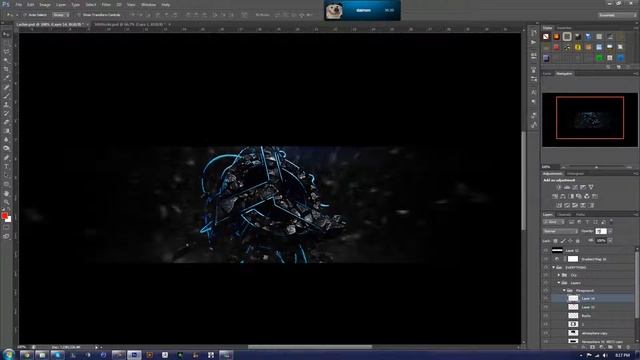640x360 pixels.
Task: Select the Pen tool
Action: (x=6, y=157)
